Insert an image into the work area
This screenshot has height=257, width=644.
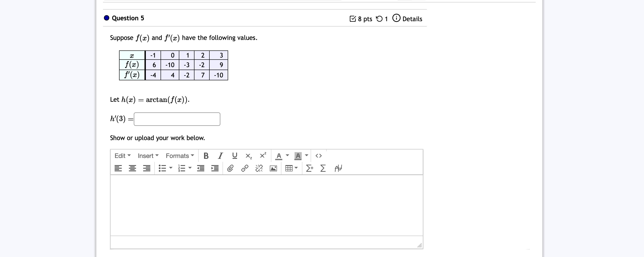273,168
